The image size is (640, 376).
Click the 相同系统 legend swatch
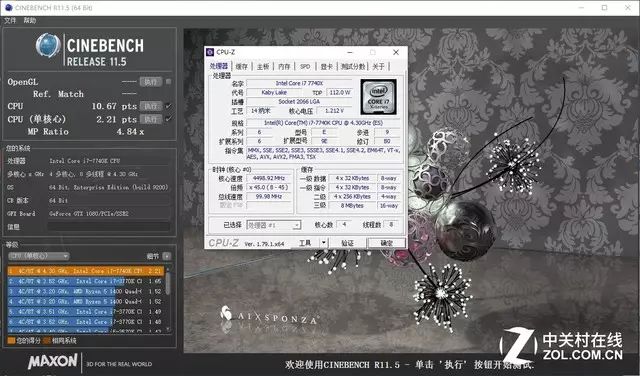(x=47, y=340)
